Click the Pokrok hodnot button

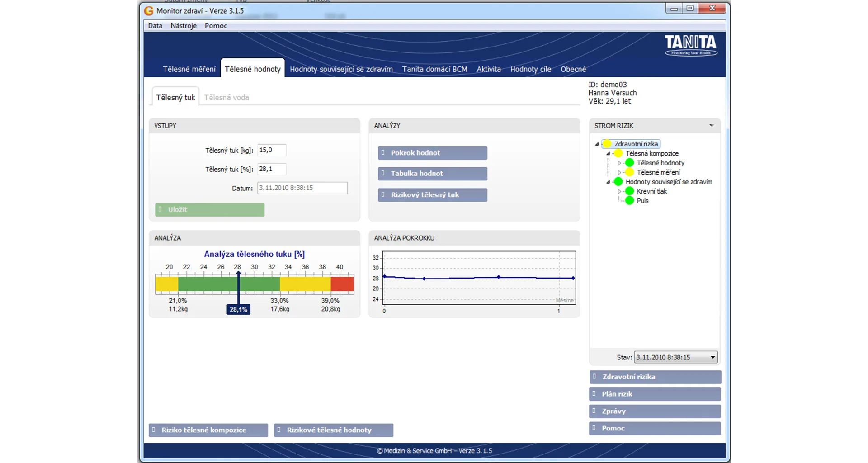(432, 153)
